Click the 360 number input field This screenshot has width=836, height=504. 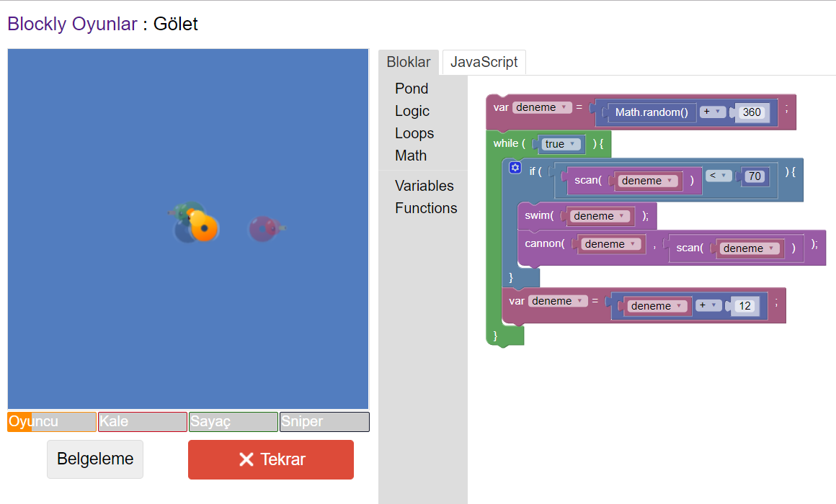tap(752, 112)
